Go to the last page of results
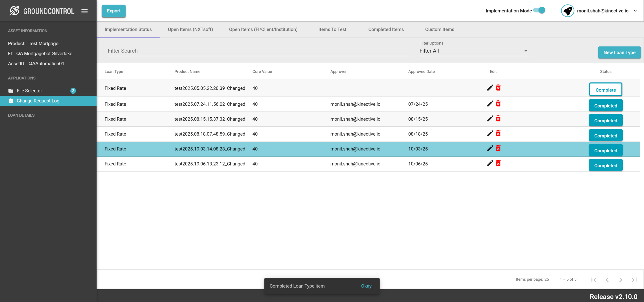Viewport: 644px width, 302px height. [x=634, y=279]
